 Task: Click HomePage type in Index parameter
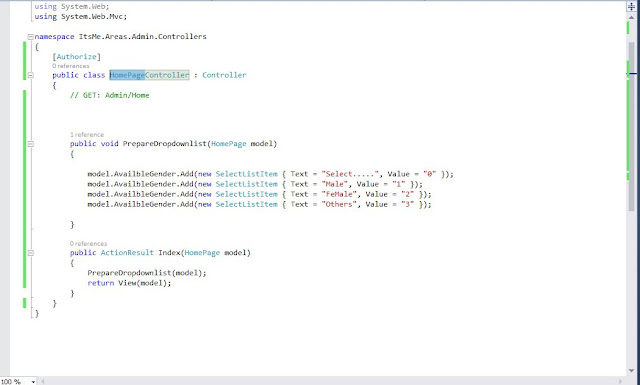[202, 253]
